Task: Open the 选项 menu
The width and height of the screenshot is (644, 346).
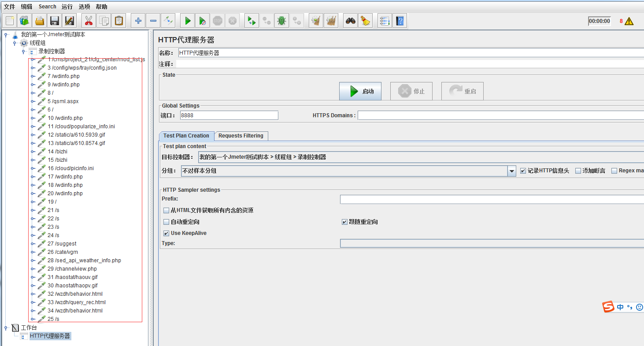Action: click(x=84, y=7)
